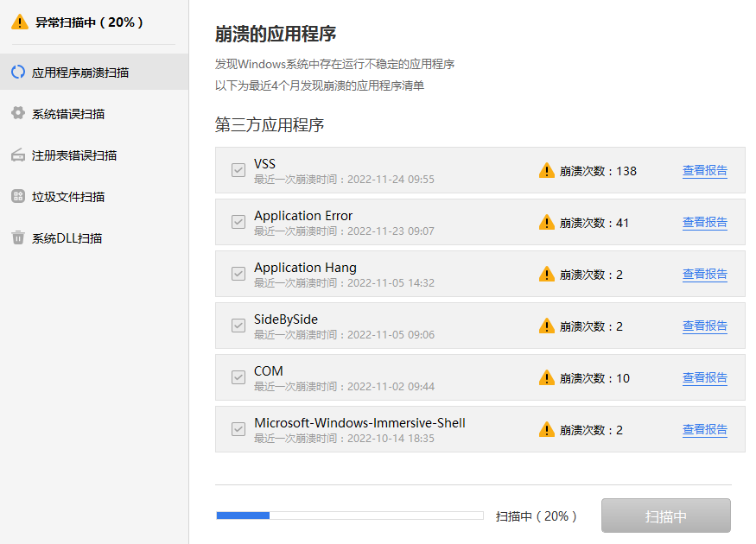Click the 扫描中 button at bottom right
Image resolution: width=756 pixels, height=544 pixels.
tap(665, 515)
